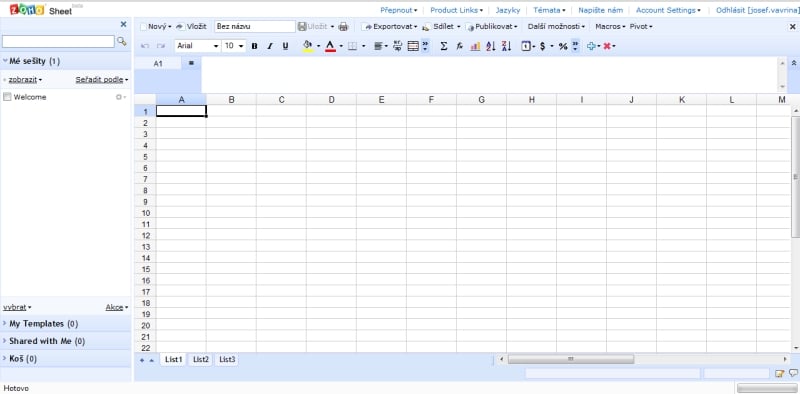Click the sidebar search input field
The height and width of the screenshot is (394, 800).
pyautogui.click(x=58, y=41)
